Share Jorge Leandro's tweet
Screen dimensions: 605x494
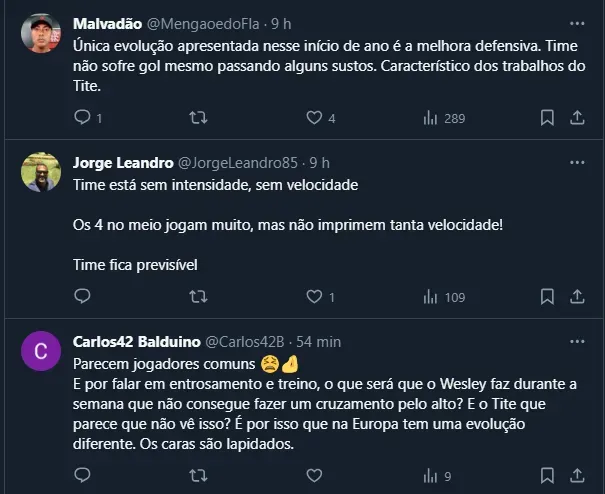tap(577, 297)
